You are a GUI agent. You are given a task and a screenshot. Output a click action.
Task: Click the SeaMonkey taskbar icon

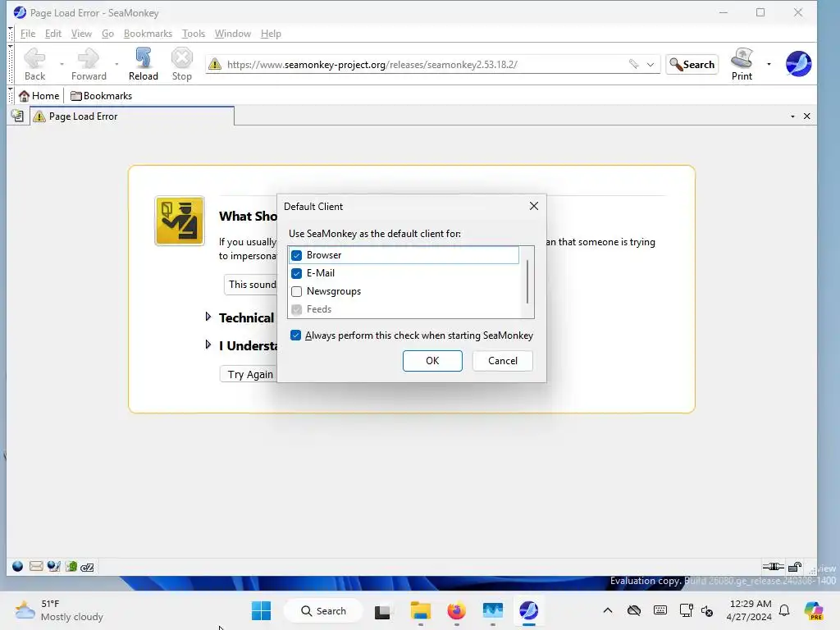coord(528,610)
